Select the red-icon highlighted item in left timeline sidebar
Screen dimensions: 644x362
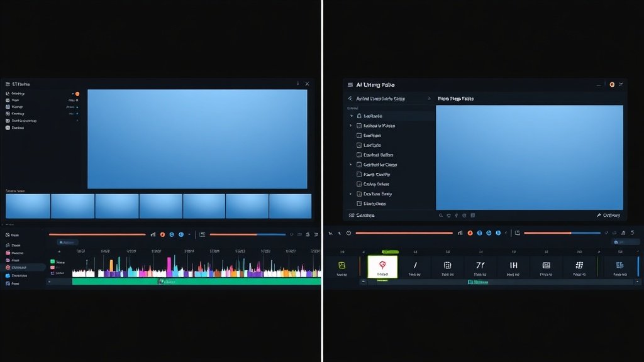pyautogui.click(x=23, y=267)
